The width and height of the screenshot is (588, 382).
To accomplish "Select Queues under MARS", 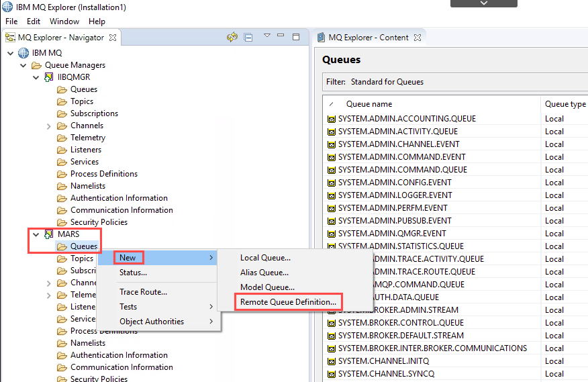I will pos(84,246).
